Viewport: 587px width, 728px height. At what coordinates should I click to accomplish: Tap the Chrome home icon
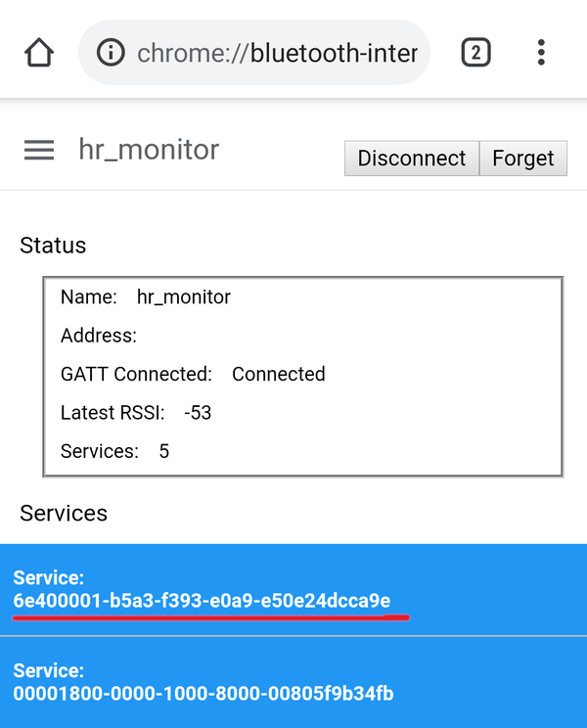pos(39,52)
